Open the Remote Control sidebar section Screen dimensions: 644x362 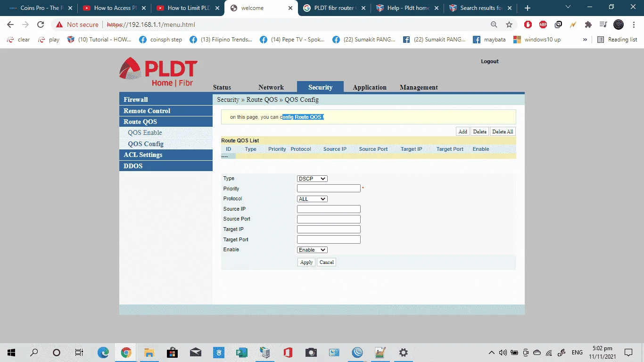[x=166, y=111]
